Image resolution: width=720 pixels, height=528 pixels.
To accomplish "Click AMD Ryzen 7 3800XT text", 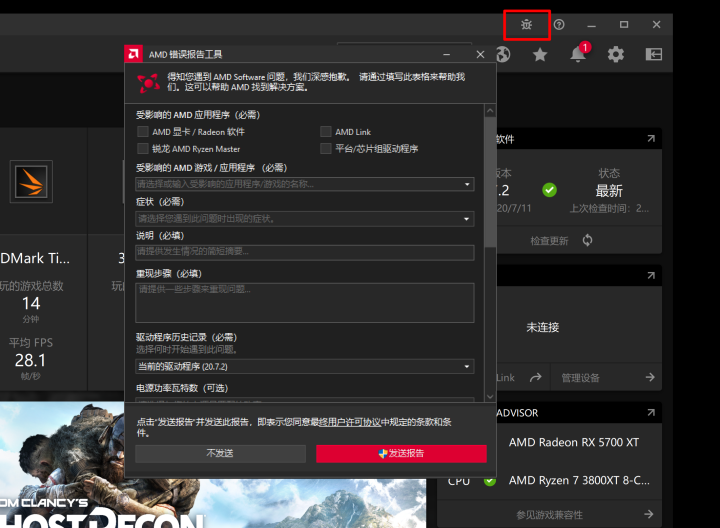I will (x=579, y=480).
